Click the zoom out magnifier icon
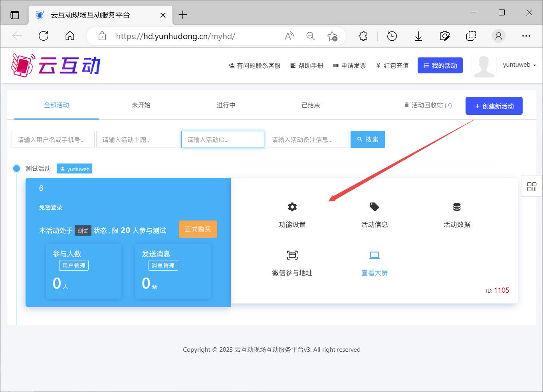The height and width of the screenshot is (392, 543). coord(310,36)
